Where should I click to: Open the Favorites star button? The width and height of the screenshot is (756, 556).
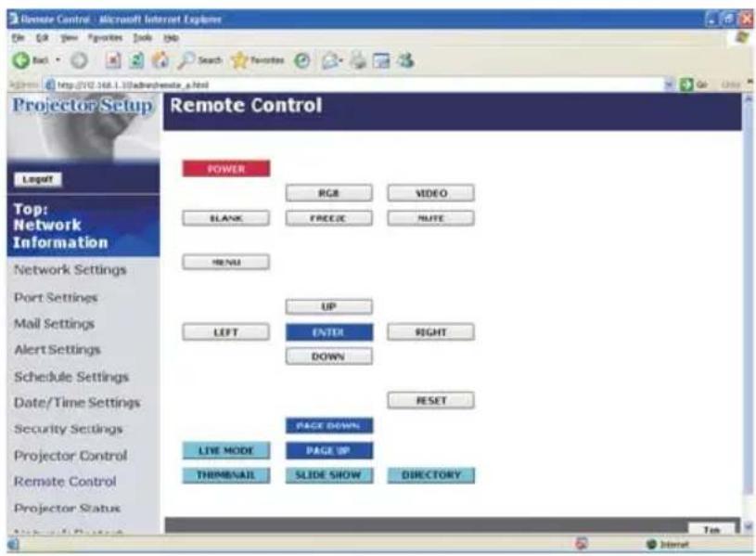coord(258,60)
